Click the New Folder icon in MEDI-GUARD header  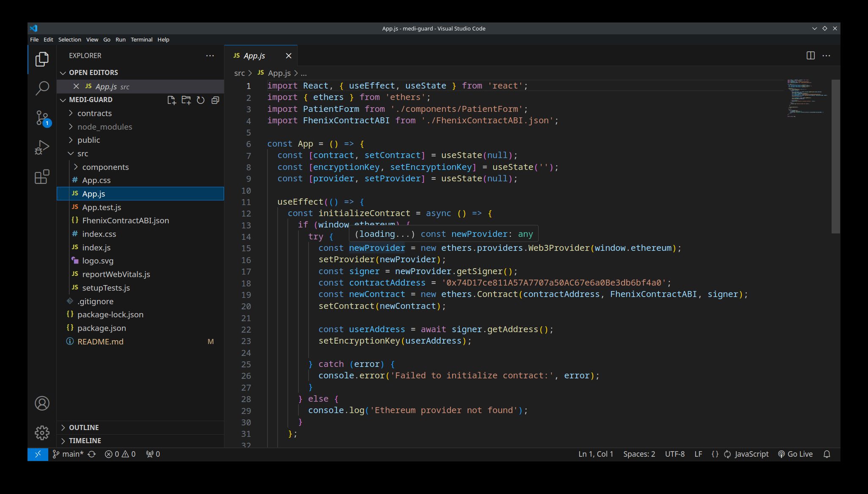[x=186, y=100]
